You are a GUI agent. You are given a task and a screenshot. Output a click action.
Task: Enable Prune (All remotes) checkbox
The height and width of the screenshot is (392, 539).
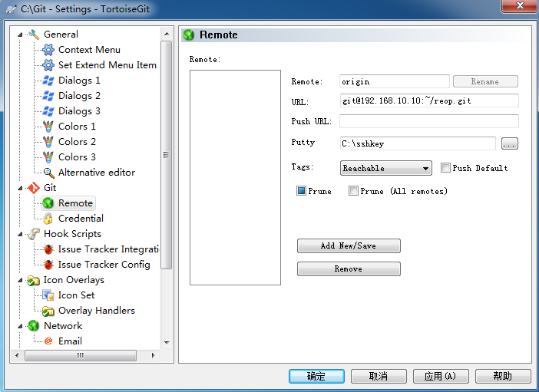(353, 191)
